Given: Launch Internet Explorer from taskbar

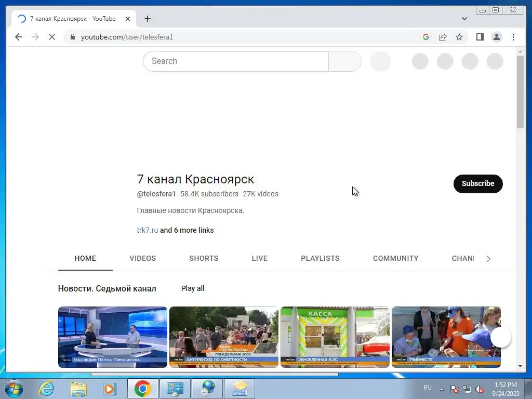Looking at the screenshot, I should 46,389.
